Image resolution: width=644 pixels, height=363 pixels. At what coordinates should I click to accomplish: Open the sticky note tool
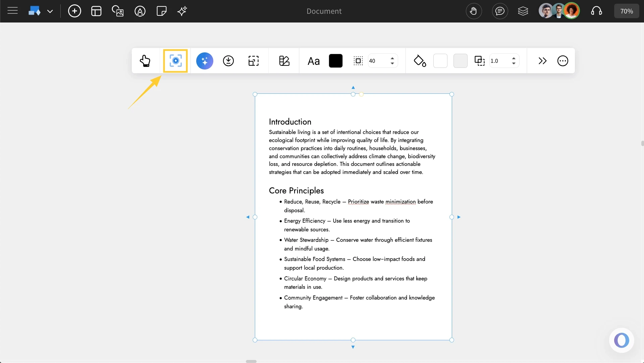tap(161, 11)
